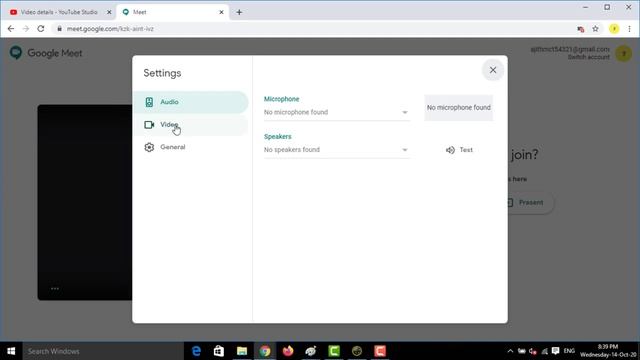The height and width of the screenshot is (360, 640).
Task: Reload the page
Action: point(41,29)
